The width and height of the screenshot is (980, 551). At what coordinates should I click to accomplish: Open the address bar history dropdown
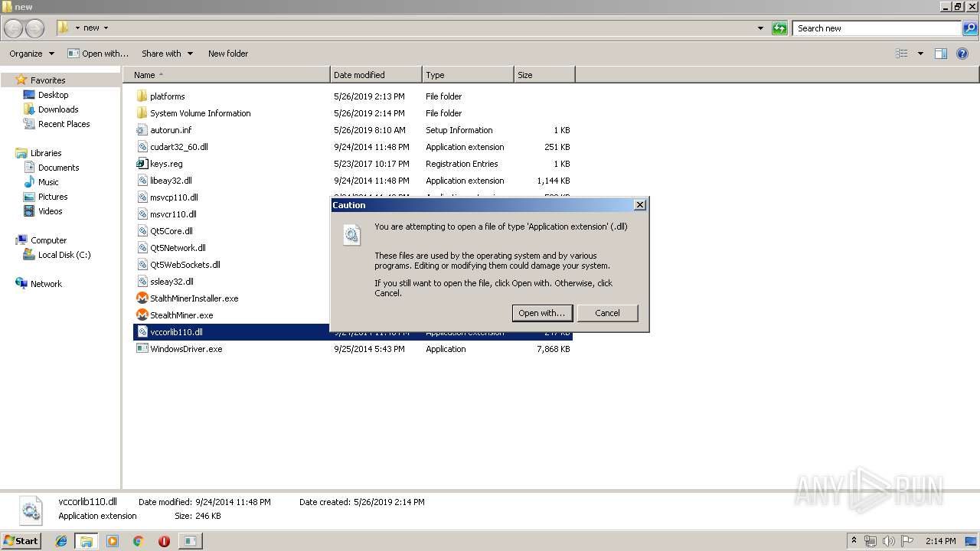[760, 28]
